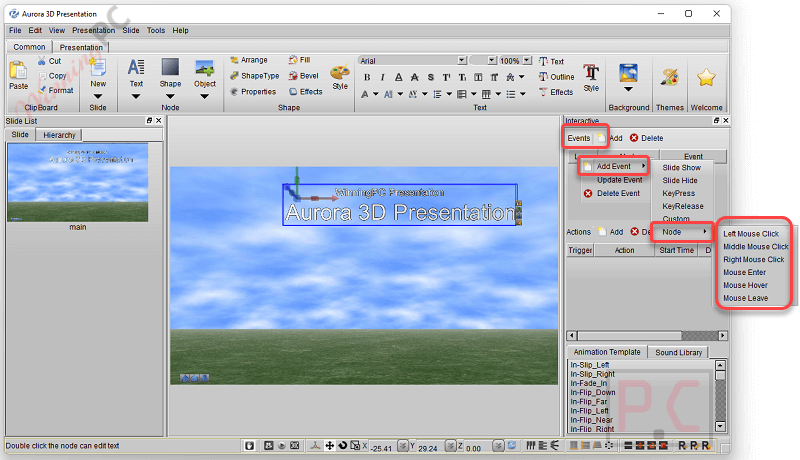This screenshot has height=460, width=800.
Task: Choose Slide Show event in menu
Action: coord(682,168)
